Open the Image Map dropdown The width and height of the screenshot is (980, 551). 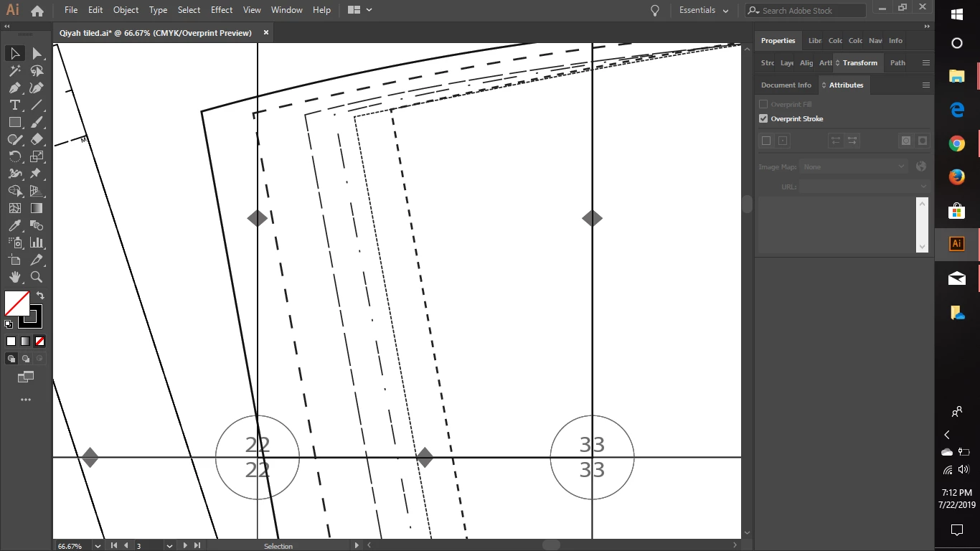pyautogui.click(x=854, y=166)
